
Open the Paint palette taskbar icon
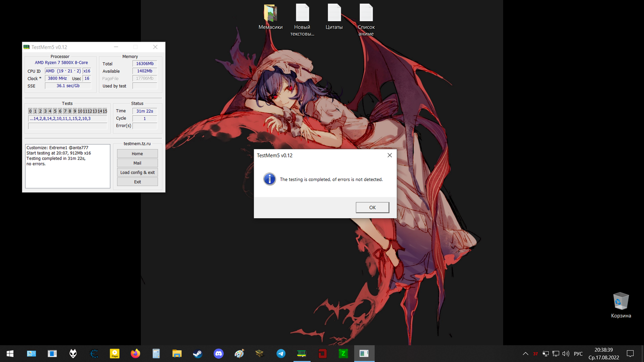coord(239,353)
